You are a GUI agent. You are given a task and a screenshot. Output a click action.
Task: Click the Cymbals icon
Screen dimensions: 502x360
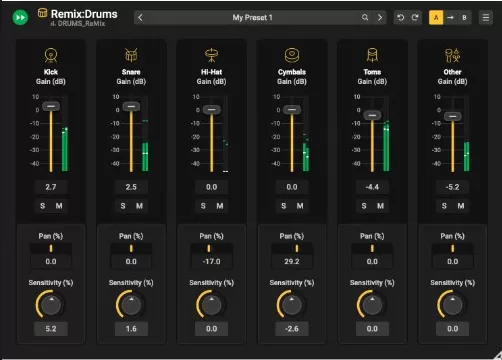[292, 55]
